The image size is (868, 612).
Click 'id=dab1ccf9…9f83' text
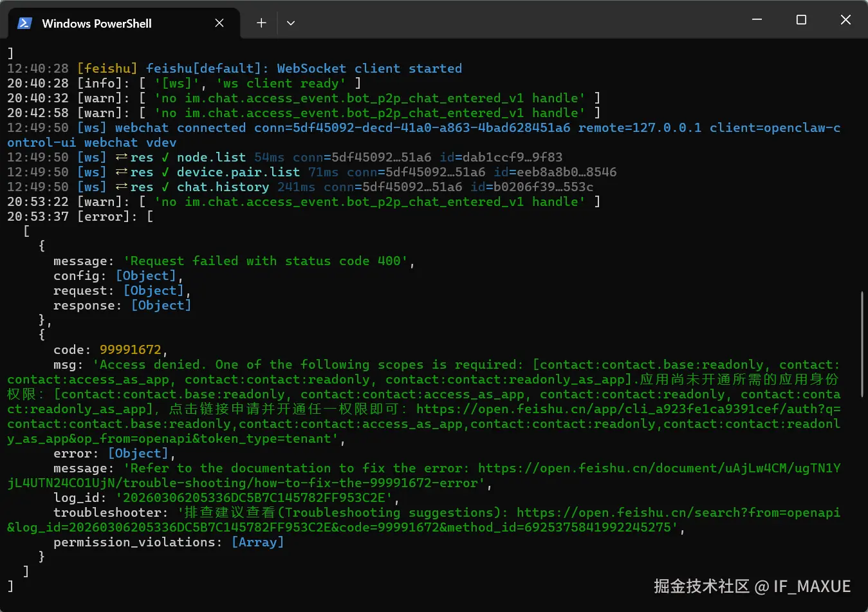[x=501, y=158]
